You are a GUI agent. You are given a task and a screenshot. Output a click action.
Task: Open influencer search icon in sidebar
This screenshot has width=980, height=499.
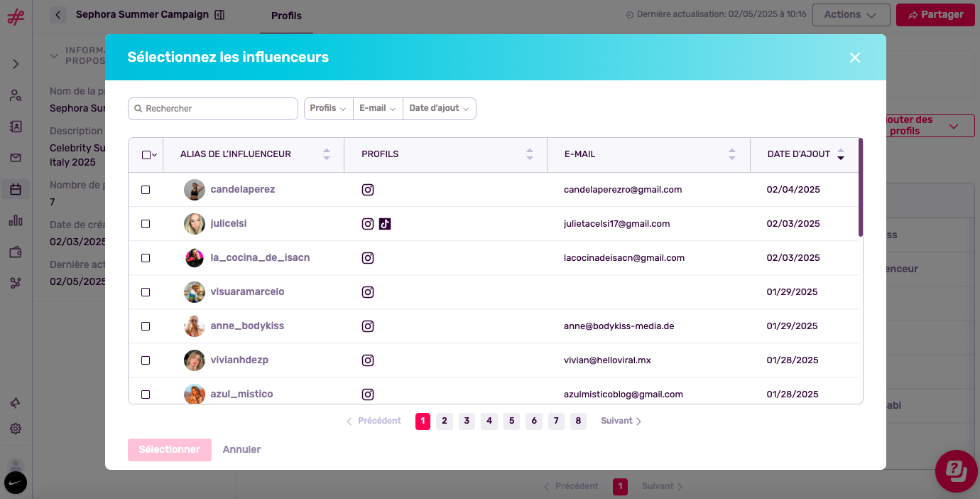[16, 95]
